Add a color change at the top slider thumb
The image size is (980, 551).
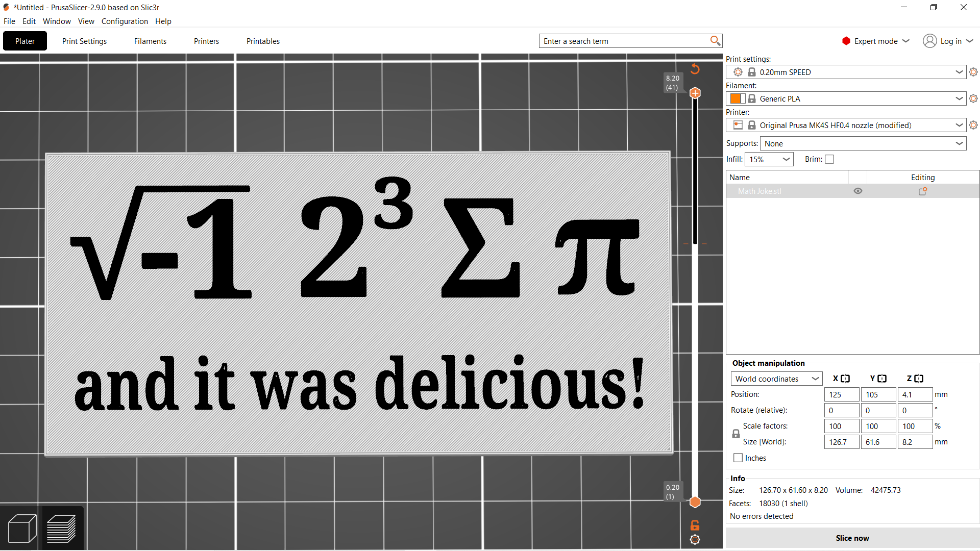coord(695,93)
